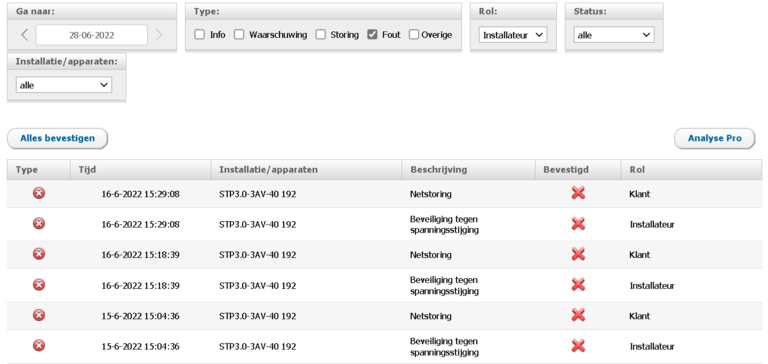Select time 16-6-2022 15:18:39 in Installateur row
This screenshot has width=768, height=364.
[x=141, y=286]
